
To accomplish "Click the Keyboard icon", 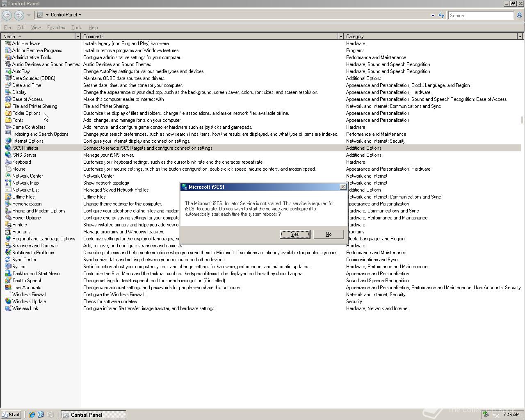I will click(x=8, y=162).
